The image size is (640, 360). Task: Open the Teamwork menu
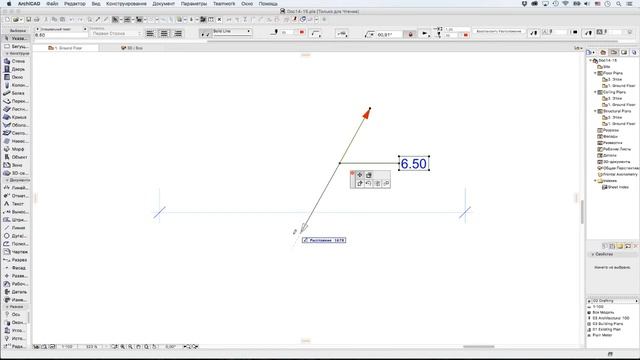(x=224, y=4)
